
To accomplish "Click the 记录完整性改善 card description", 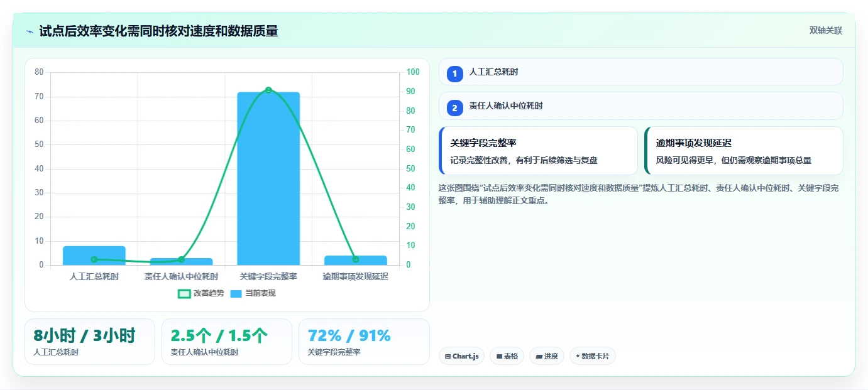I will click(x=524, y=161).
